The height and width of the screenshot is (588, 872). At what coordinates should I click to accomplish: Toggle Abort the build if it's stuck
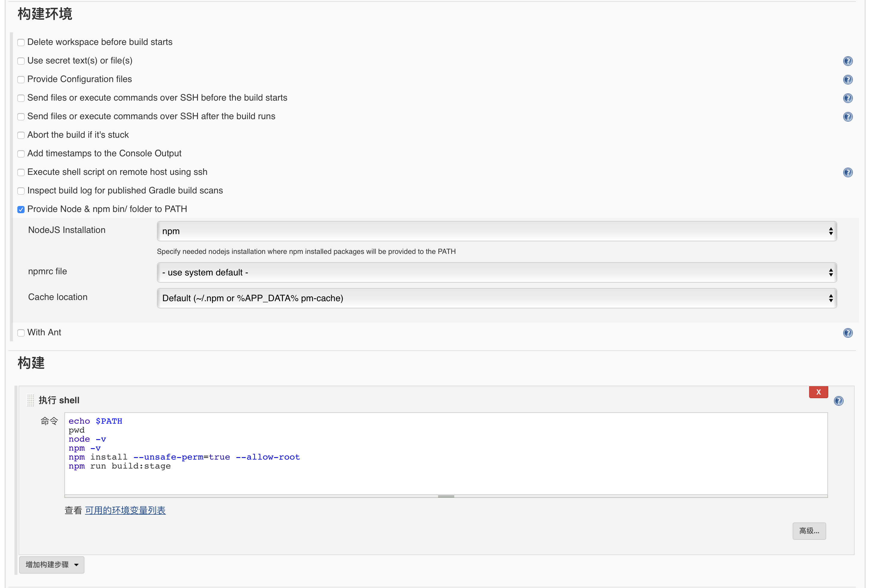click(20, 134)
